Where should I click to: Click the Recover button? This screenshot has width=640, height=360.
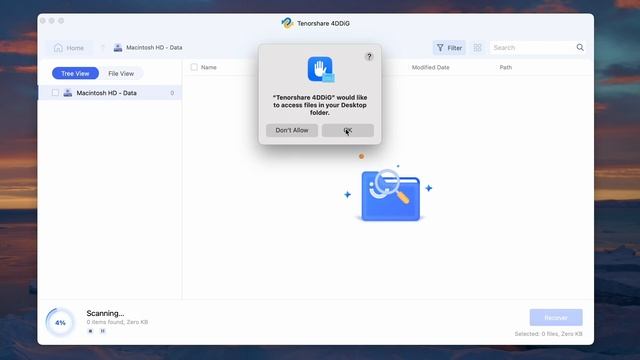[556, 318]
